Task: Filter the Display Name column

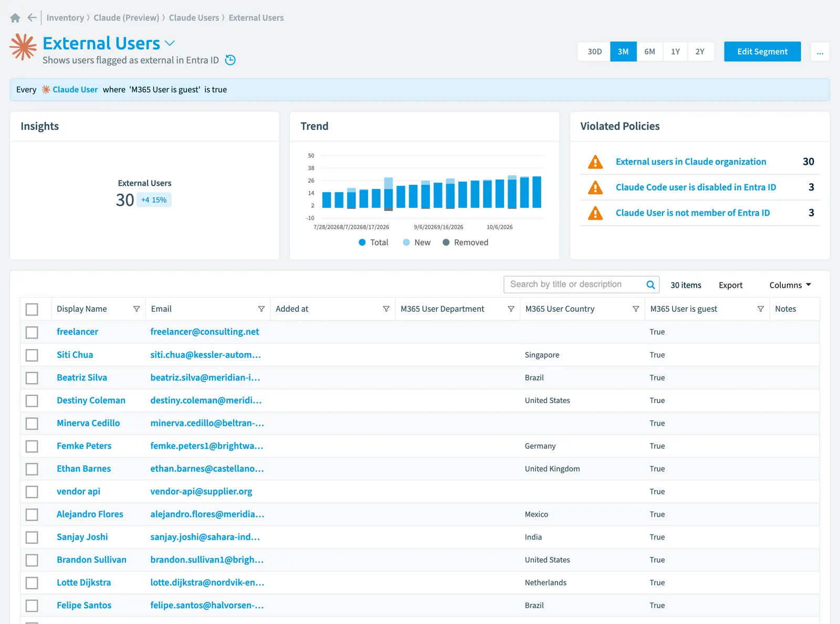Action: pos(136,309)
